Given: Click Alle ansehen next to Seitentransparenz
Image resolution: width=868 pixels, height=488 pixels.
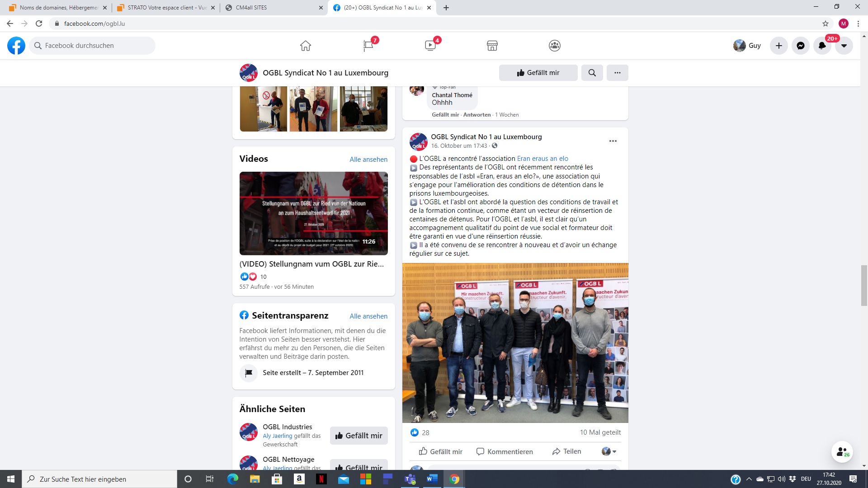Looking at the screenshot, I should point(368,316).
